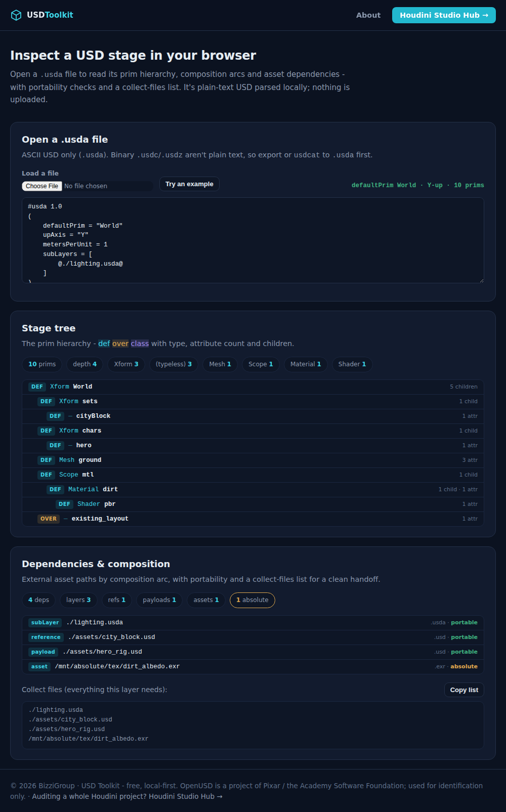Screen dimensions: 506x812
Task: Select the reference ./assets/city_block.usd row
Action: tap(253, 637)
